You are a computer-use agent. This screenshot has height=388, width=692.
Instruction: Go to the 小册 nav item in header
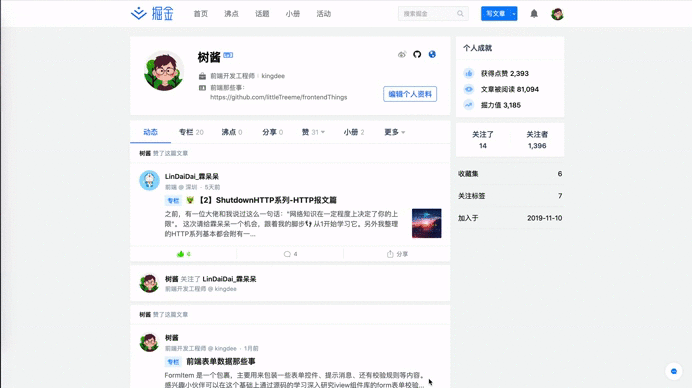click(x=293, y=14)
